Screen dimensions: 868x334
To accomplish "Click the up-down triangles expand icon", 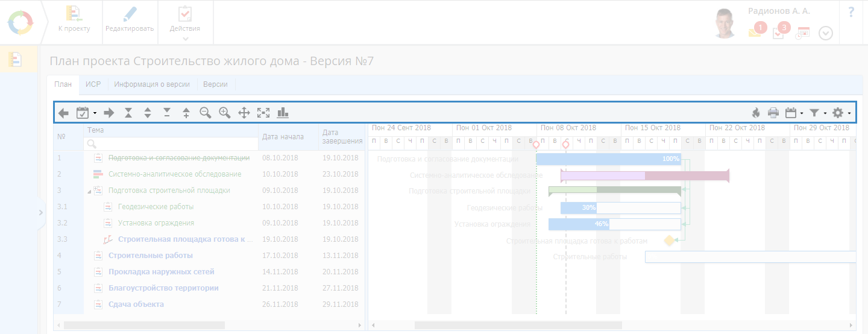I will pyautogui.click(x=148, y=112).
